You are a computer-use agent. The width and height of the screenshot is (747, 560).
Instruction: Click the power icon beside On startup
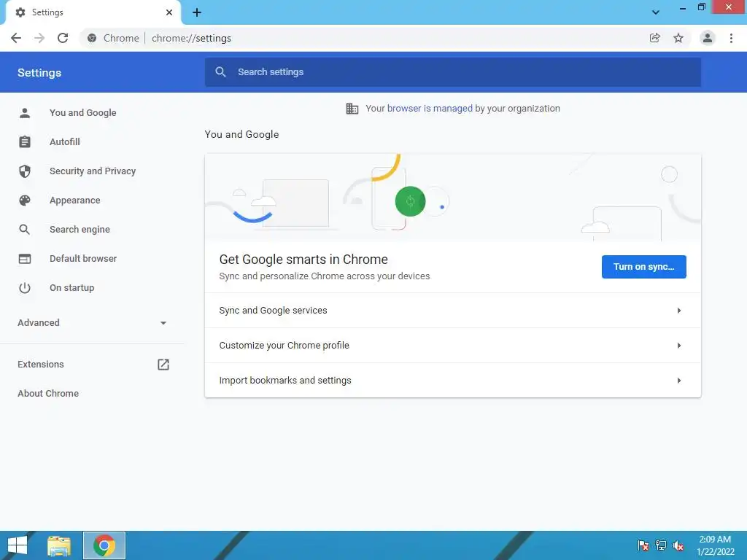[x=25, y=287]
